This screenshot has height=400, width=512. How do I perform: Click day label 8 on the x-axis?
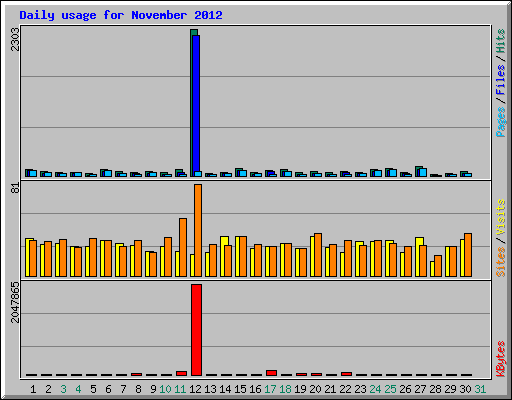pyautogui.click(x=138, y=389)
